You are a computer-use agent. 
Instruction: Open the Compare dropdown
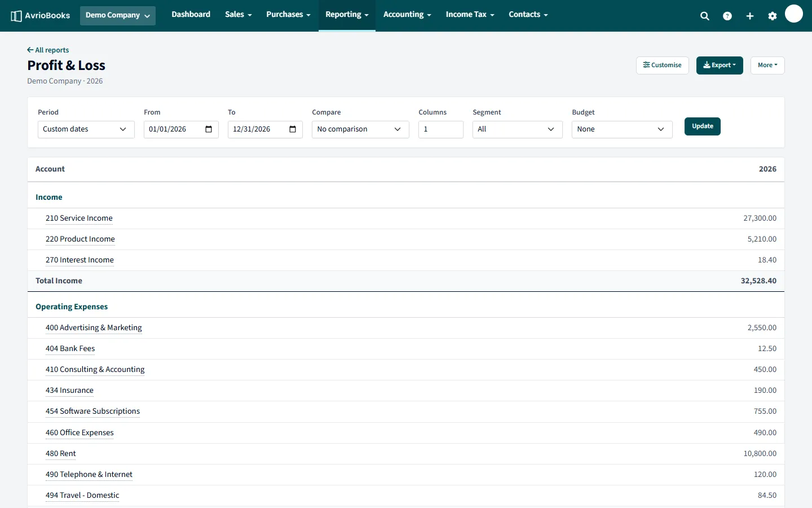[360, 129]
